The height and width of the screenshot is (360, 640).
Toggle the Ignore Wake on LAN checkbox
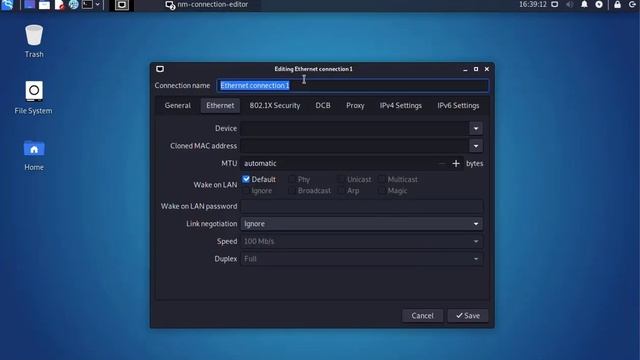[x=246, y=191]
